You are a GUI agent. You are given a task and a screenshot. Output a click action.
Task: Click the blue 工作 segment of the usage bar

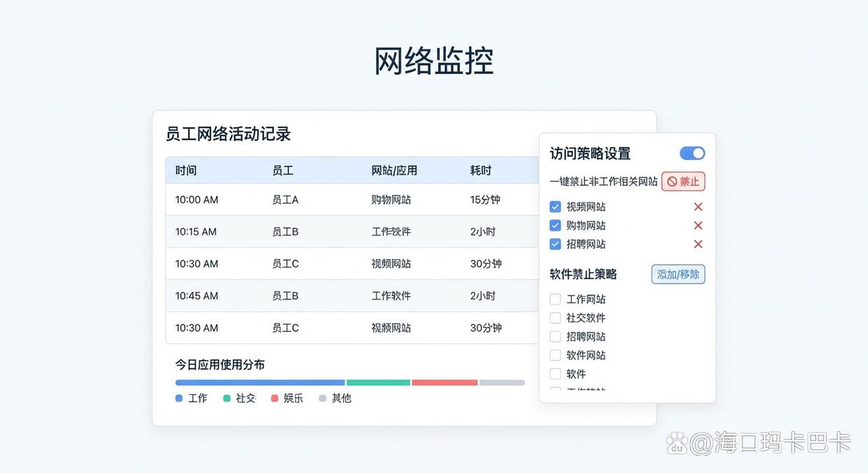[259, 382]
